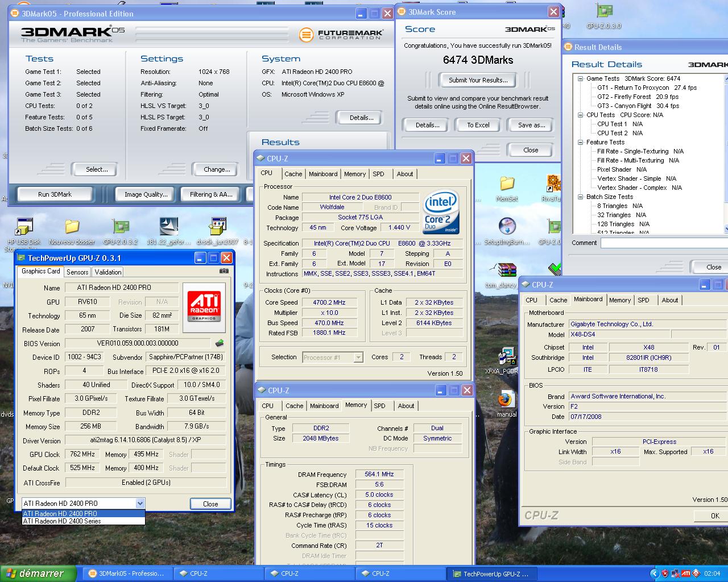Choose highlighted ATI Radeon HD 2400 PRO entry

point(84,513)
